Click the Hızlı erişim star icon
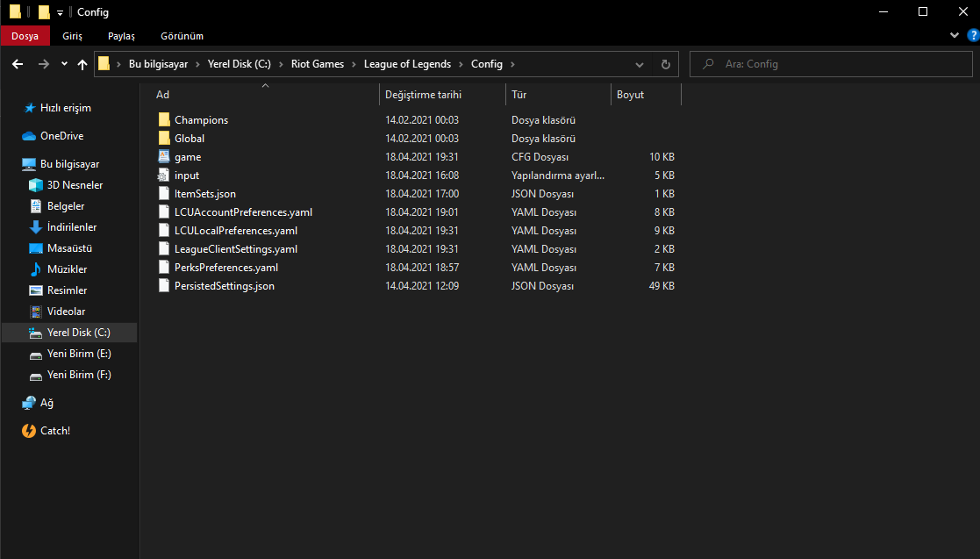Viewport: 980px width, 559px height. (x=29, y=108)
